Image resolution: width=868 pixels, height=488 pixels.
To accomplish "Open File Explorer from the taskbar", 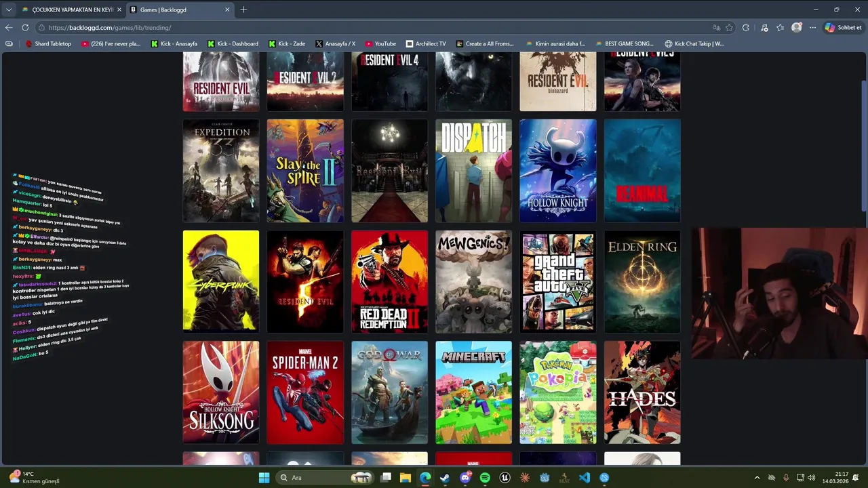I will point(406,478).
